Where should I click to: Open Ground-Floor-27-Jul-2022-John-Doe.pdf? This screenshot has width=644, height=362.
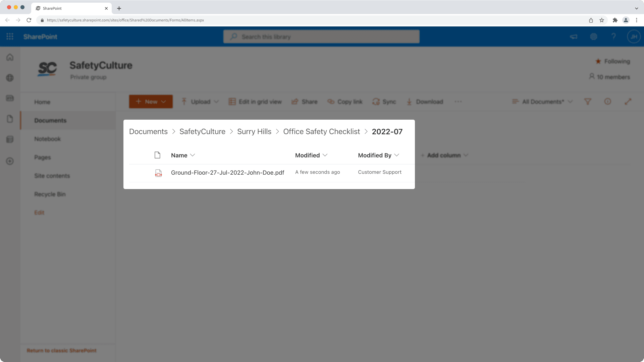click(227, 172)
